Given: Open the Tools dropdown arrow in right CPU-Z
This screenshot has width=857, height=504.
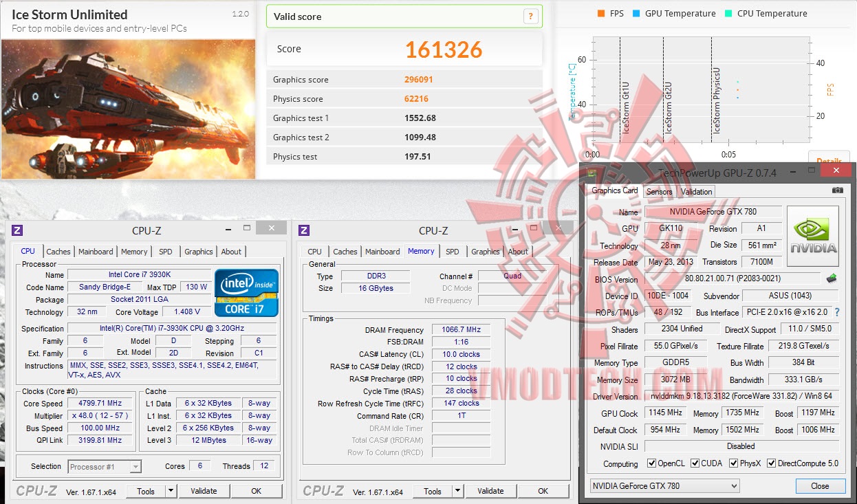Looking at the screenshot, I should pyautogui.click(x=458, y=491).
